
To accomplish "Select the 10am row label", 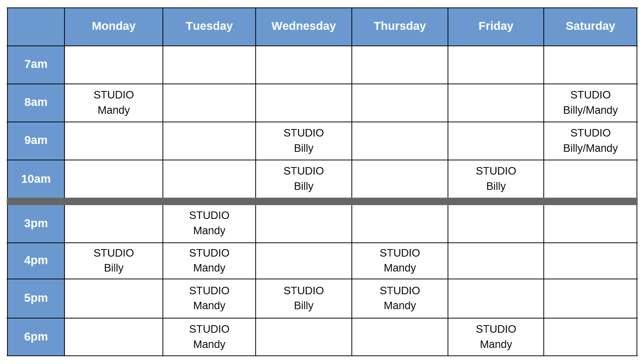I will [36, 179].
